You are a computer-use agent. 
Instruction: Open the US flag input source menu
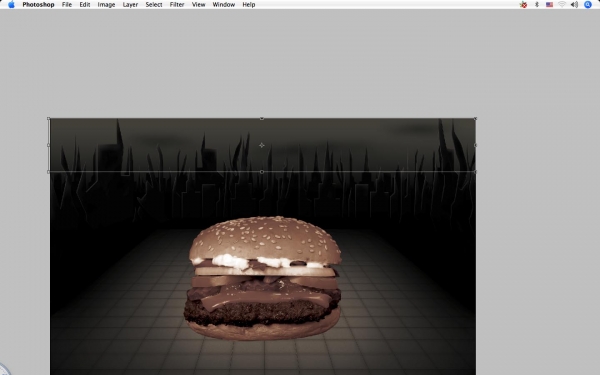point(549,5)
